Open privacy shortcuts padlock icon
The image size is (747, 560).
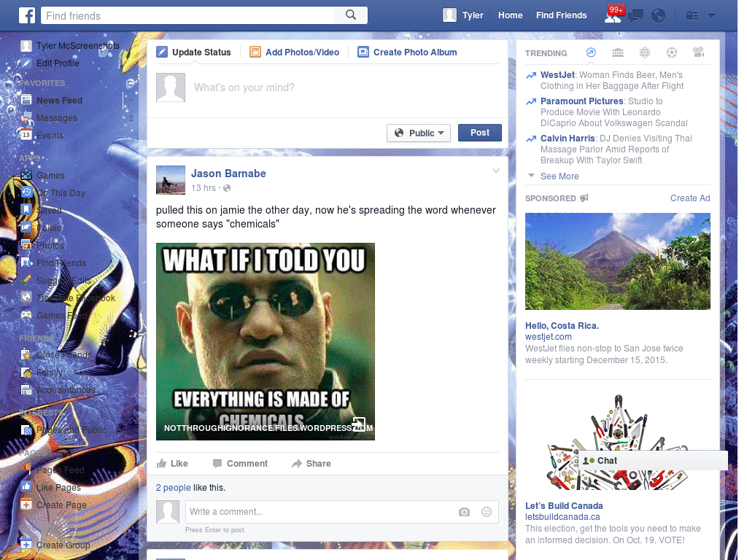click(x=689, y=15)
